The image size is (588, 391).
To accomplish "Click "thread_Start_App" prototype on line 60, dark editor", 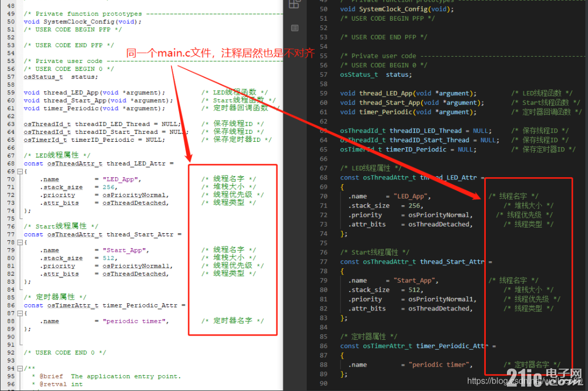I will (x=390, y=103).
